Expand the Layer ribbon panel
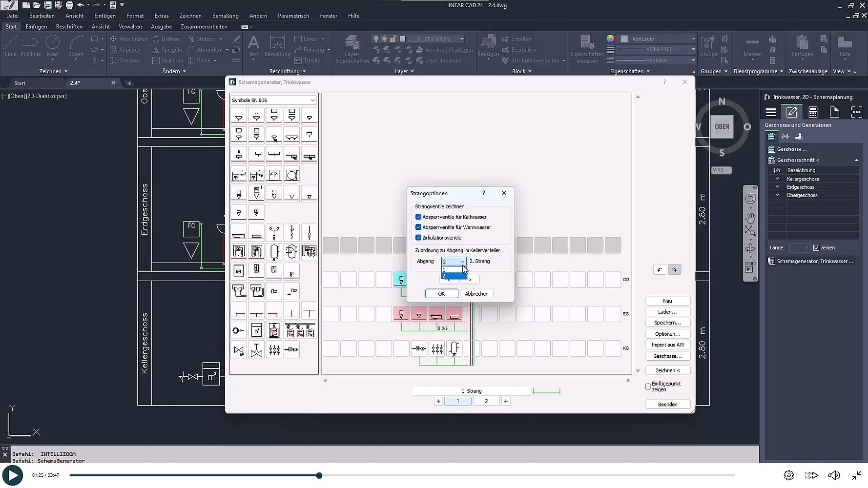 point(404,71)
